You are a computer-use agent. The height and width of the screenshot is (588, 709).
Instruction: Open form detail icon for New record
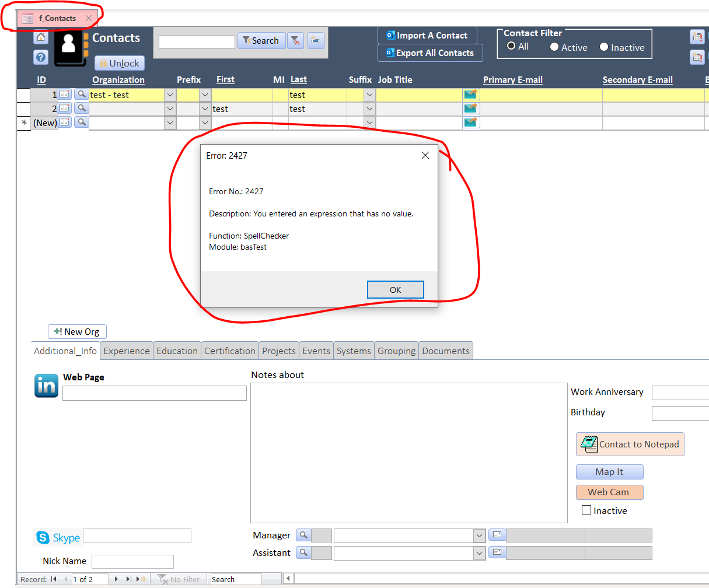point(65,122)
